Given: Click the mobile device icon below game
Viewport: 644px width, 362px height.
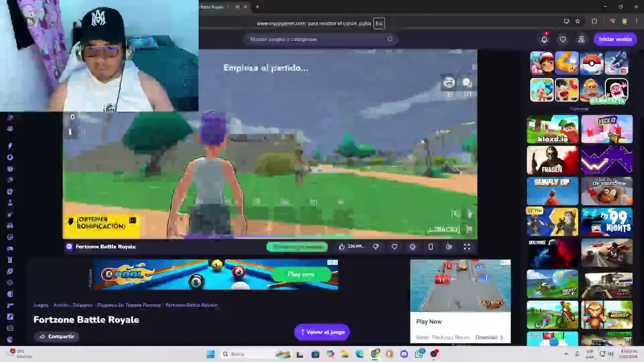Looking at the screenshot, I should pyautogui.click(x=431, y=246).
